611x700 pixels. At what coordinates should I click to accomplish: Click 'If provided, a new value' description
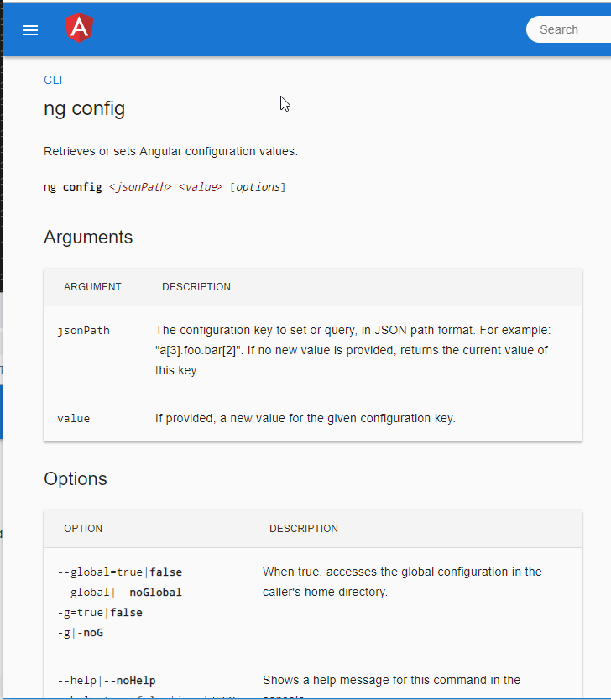click(305, 418)
